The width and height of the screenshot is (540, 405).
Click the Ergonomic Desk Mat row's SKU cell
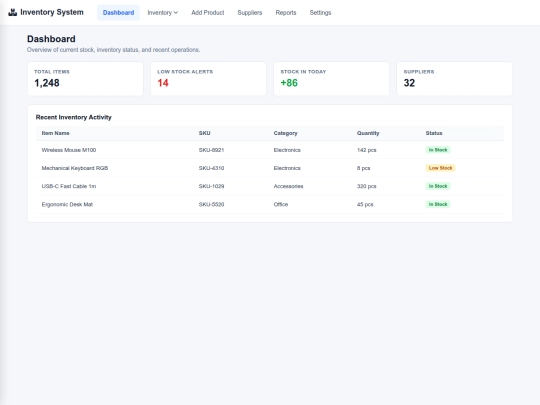(211, 204)
